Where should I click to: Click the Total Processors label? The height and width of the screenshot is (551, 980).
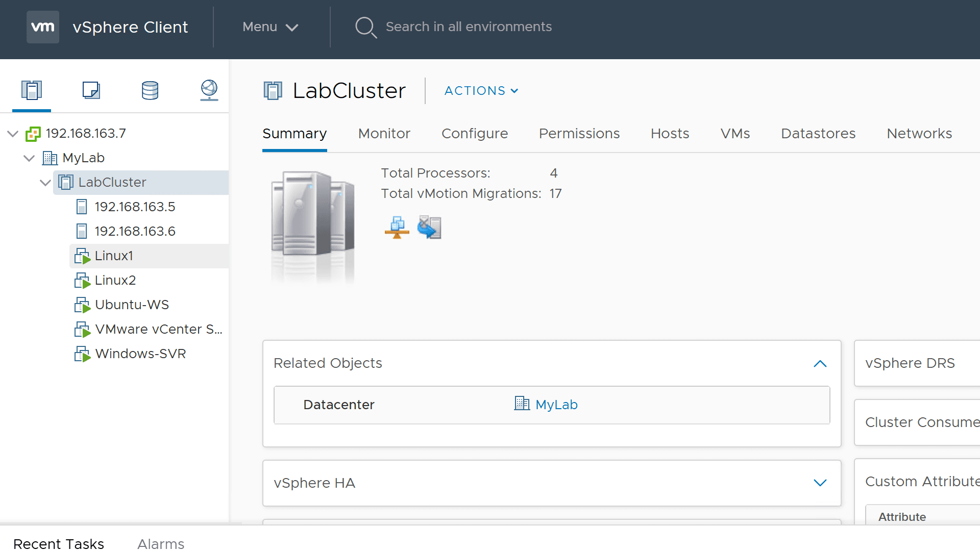click(x=435, y=173)
